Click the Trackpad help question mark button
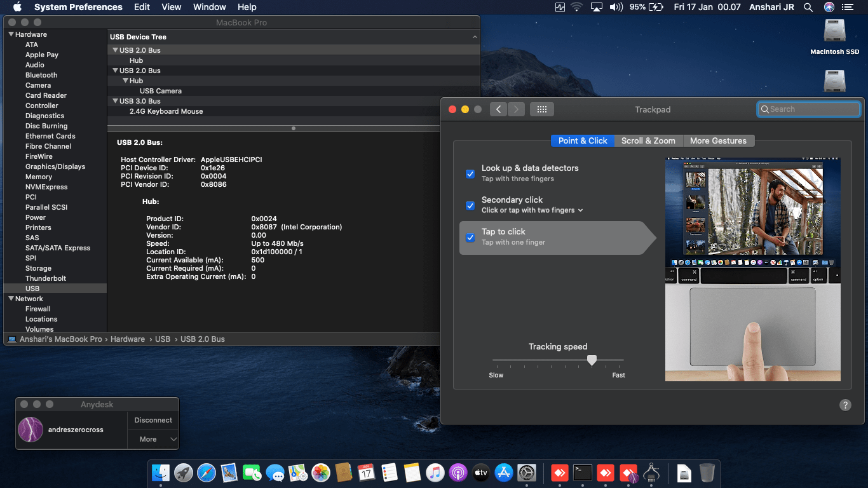 click(x=845, y=405)
